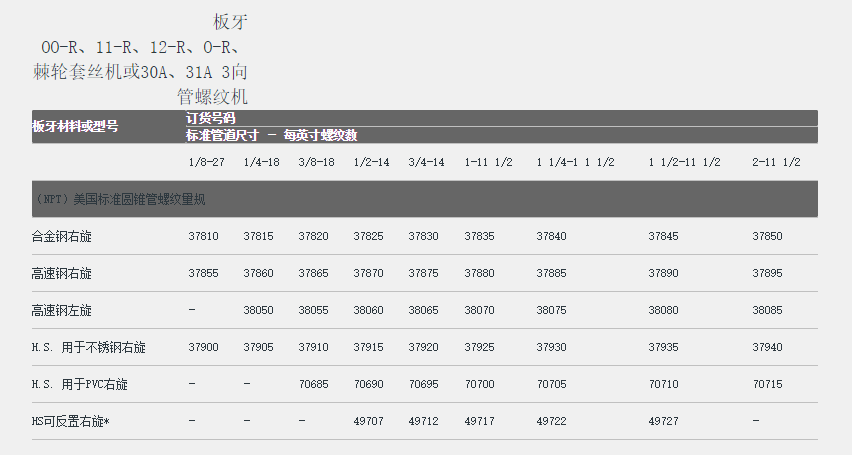This screenshot has height=455, width=852.
Task: Select the 2-11 1/2 column header
Action: tap(777, 162)
